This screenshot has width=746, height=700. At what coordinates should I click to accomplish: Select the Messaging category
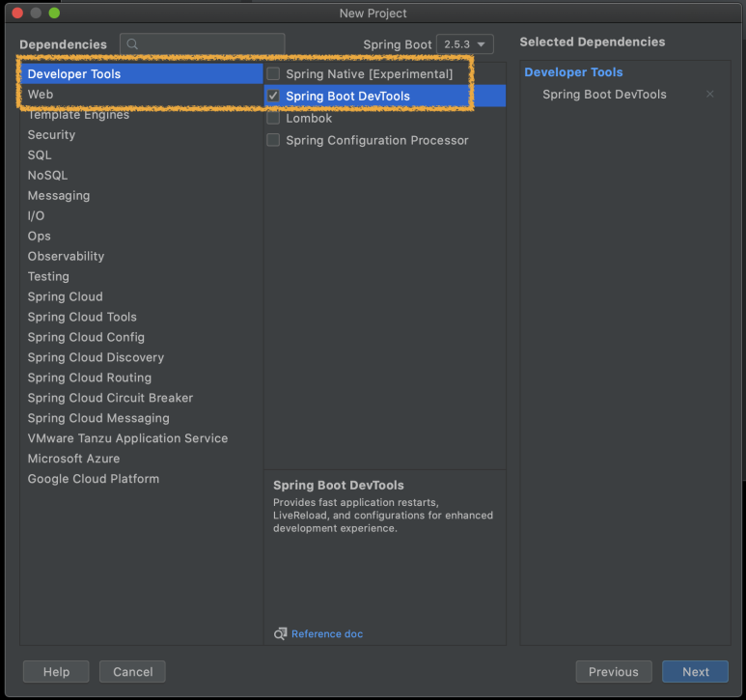coord(141,196)
